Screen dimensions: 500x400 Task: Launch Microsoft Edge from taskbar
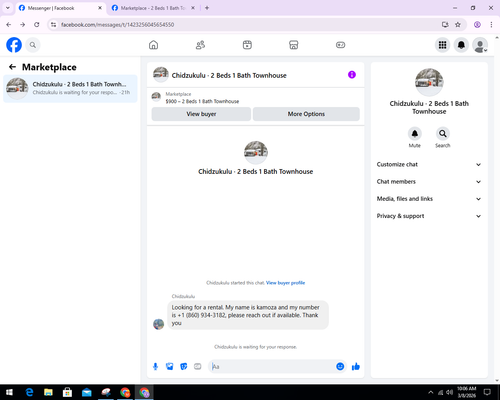pos(29,392)
